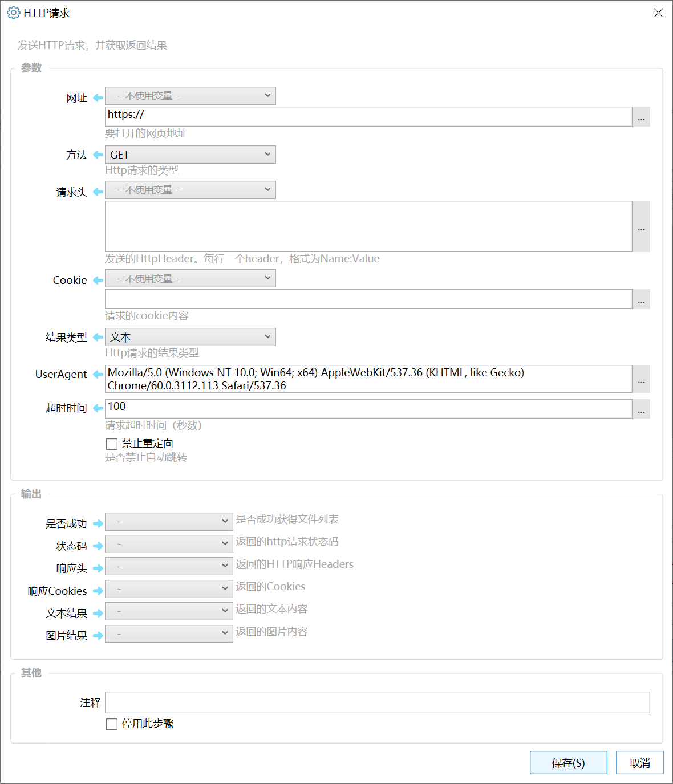Click the blue arrow next to 请求头
673x784 pixels.
click(98, 192)
